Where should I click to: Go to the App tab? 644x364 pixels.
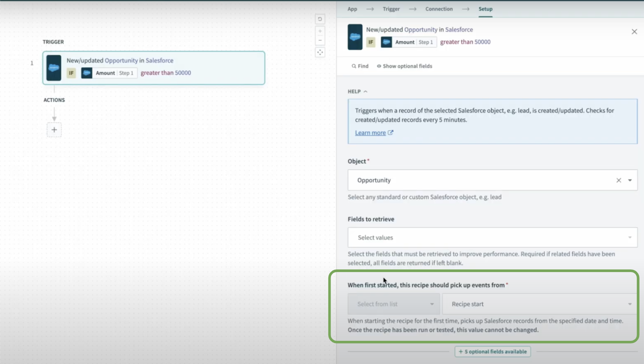[x=352, y=9]
